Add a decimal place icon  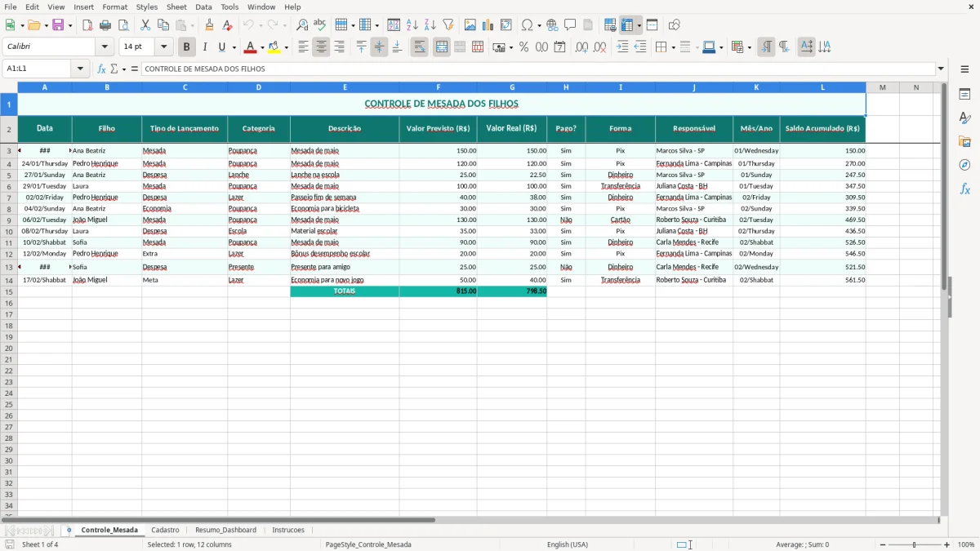click(x=581, y=47)
